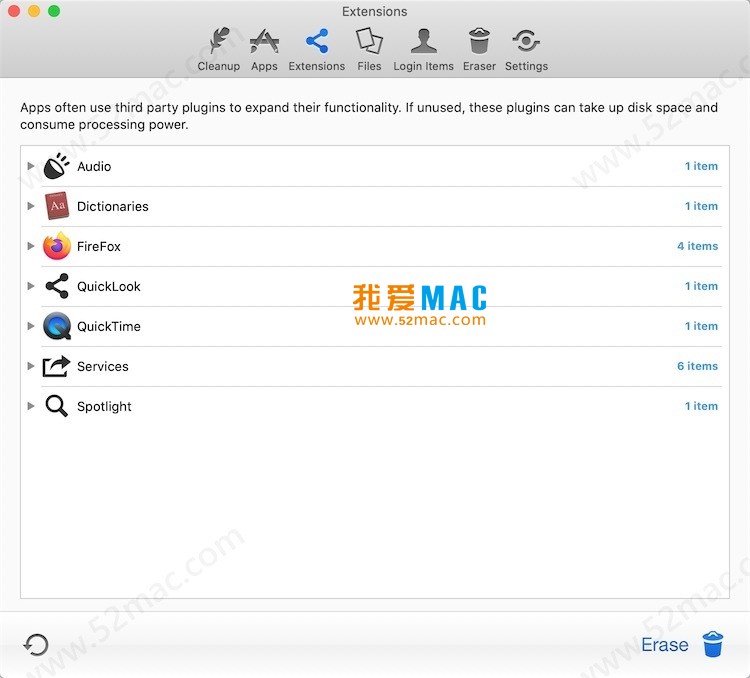750x678 pixels.
Task: Select the FireFox row label
Action: pyautogui.click(x=99, y=246)
